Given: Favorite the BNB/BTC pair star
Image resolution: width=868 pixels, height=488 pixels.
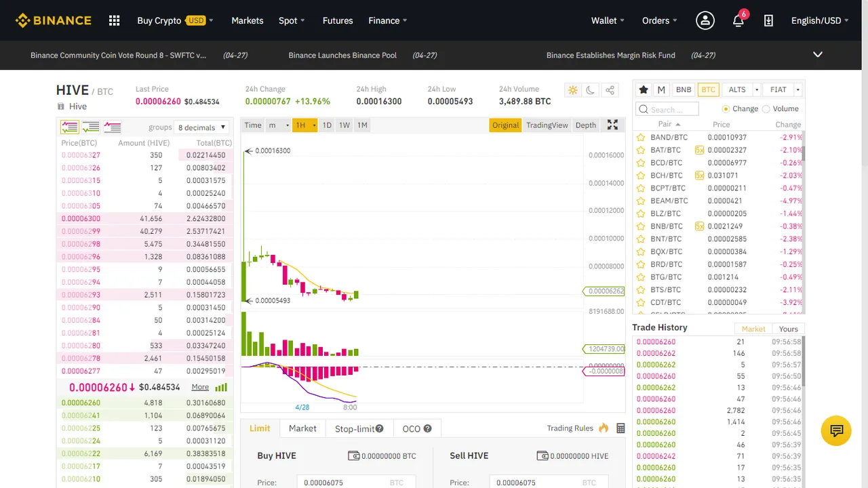Looking at the screenshot, I should click(640, 226).
